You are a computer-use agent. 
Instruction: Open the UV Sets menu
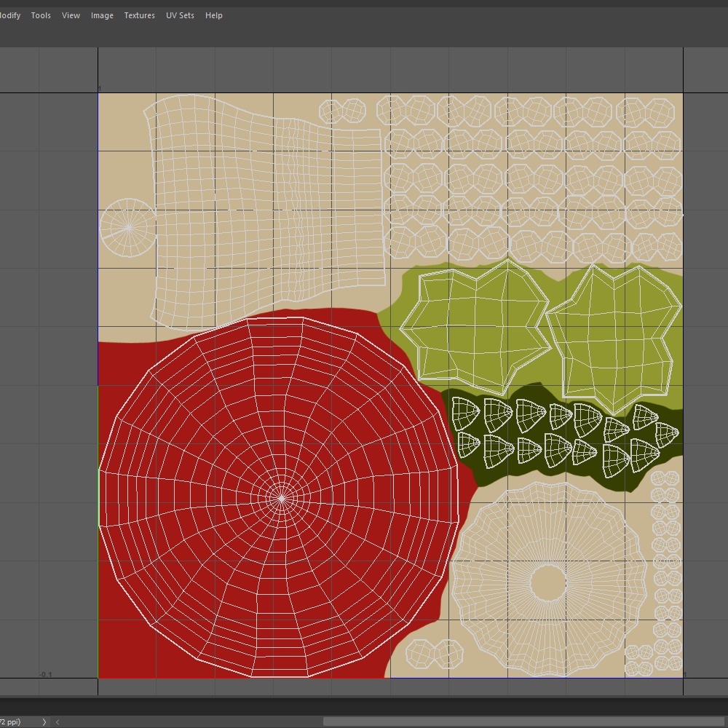180,15
